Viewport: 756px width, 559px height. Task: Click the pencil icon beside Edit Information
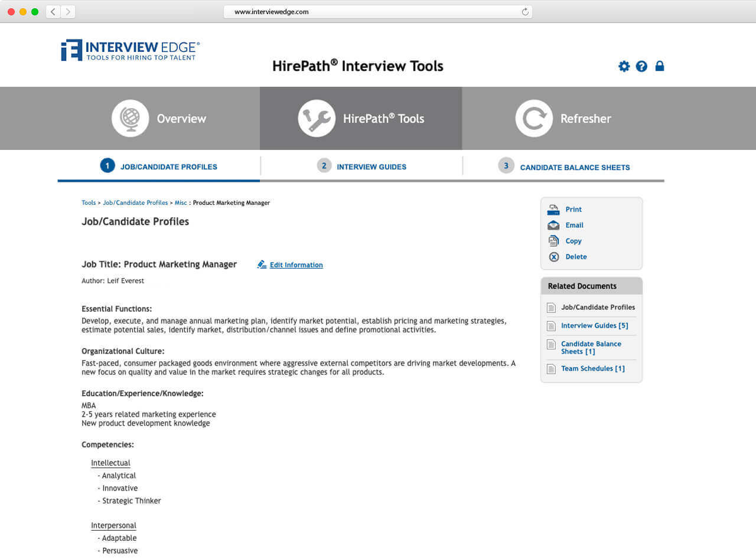point(262,264)
